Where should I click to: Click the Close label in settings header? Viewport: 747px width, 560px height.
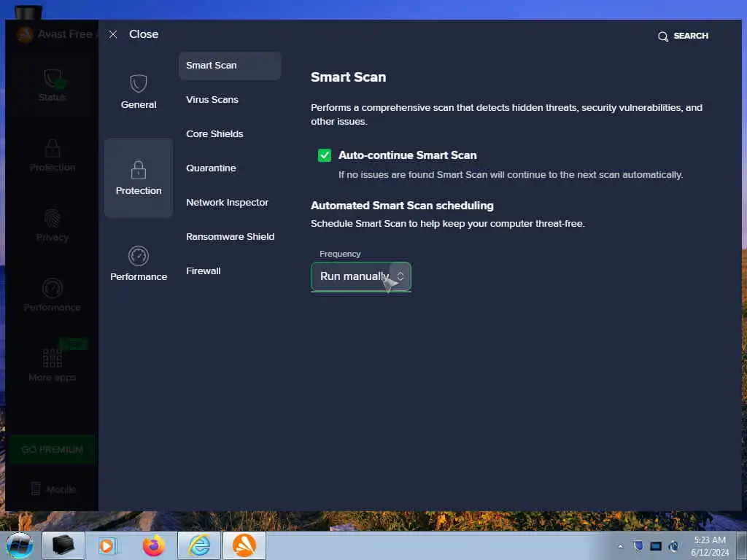(144, 34)
